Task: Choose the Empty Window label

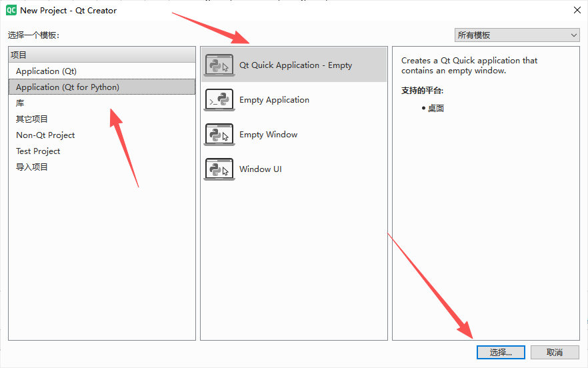Action: (x=268, y=135)
